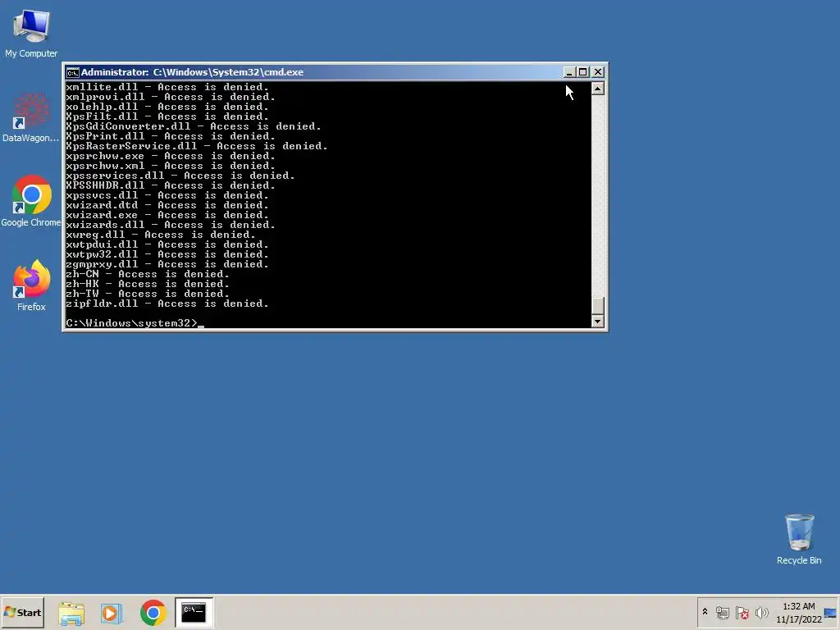Click the line 'XpsFilt.dll - Access is denied.'
This screenshot has height=630, width=840.
(167, 116)
